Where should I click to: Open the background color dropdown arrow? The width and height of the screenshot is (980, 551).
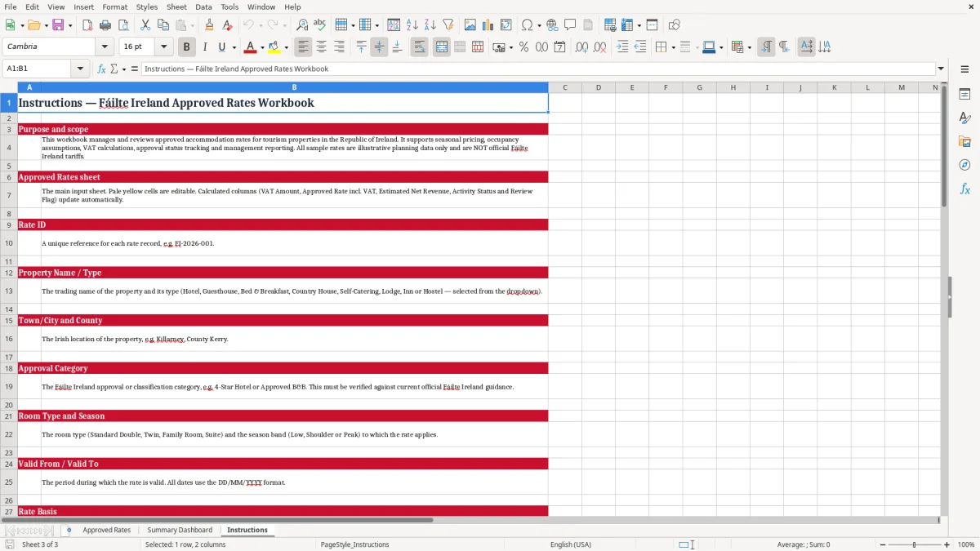coord(286,47)
